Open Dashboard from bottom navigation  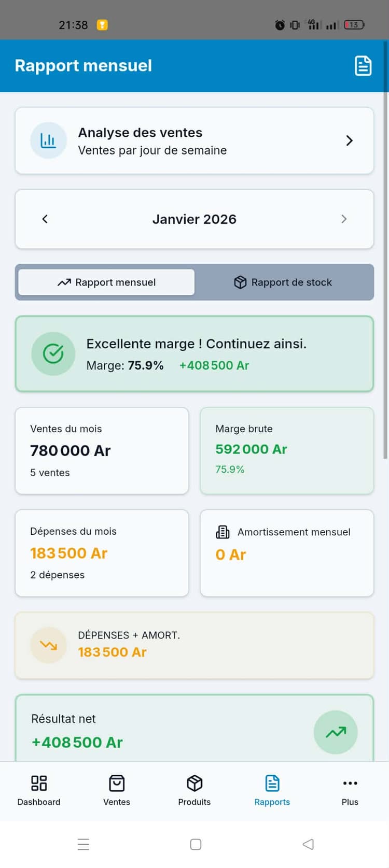click(39, 790)
